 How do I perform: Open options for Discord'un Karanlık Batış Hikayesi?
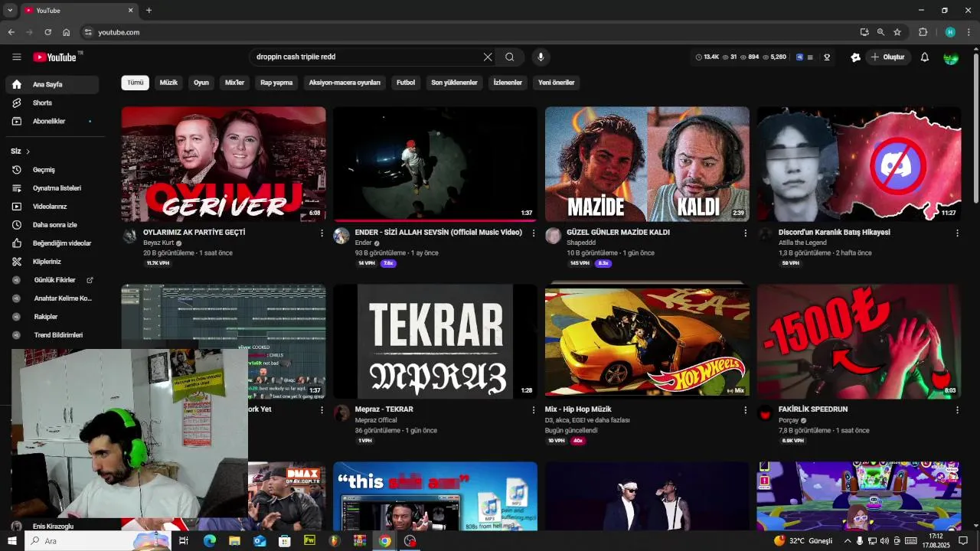(957, 233)
